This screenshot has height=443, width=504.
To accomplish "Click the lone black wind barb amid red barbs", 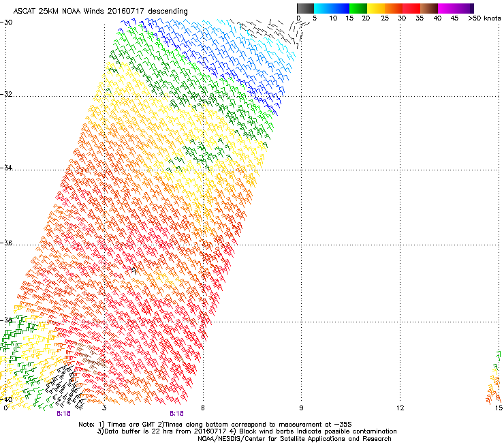I will 134,271.
